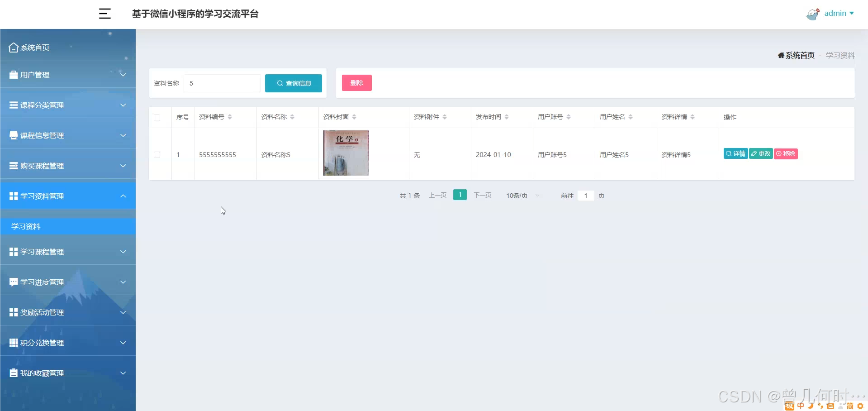Click the grid icon for 奖励活动管理
868x411 pixels.
click(14, 312)
